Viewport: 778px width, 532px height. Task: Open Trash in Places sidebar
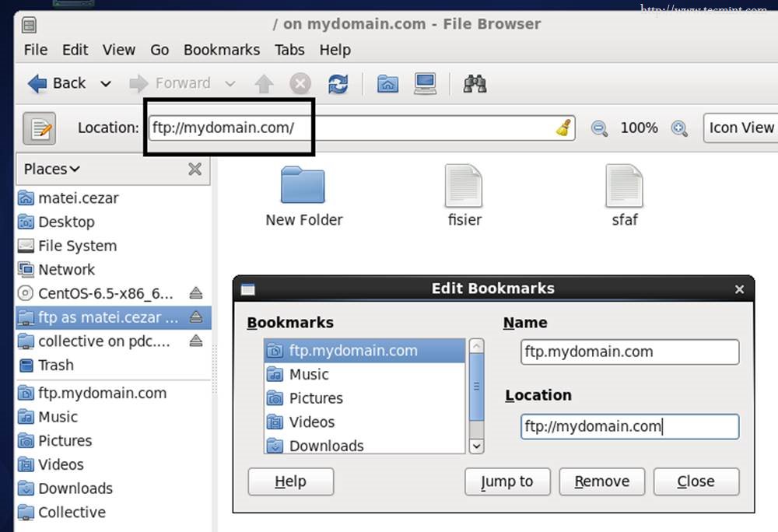pyautogui.click(x=114, y=365)
